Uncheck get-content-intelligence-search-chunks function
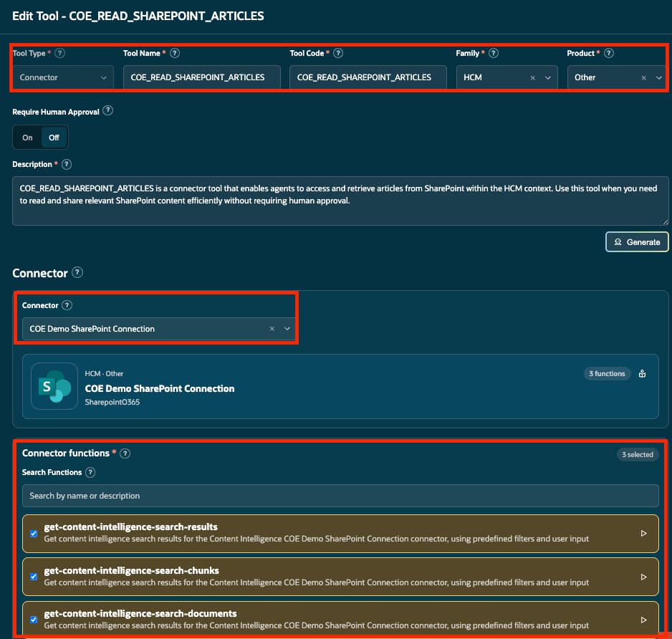 (x=34, y=577)
